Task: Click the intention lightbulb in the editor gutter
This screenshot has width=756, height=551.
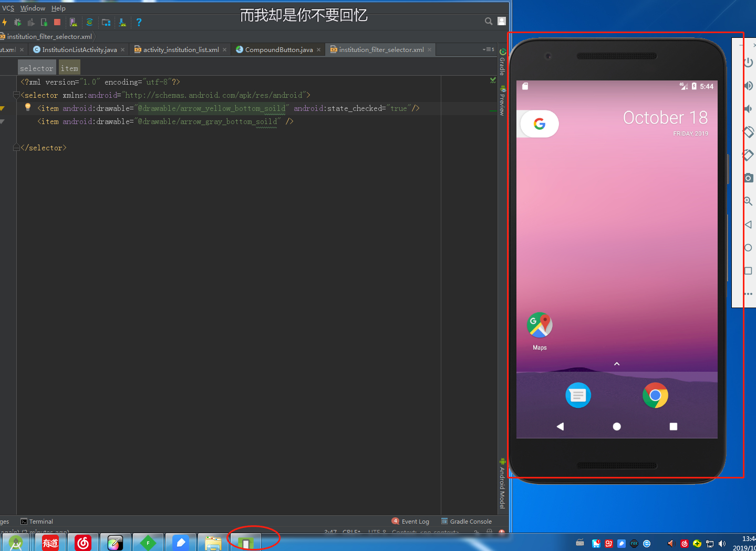Action: [28, 107]
